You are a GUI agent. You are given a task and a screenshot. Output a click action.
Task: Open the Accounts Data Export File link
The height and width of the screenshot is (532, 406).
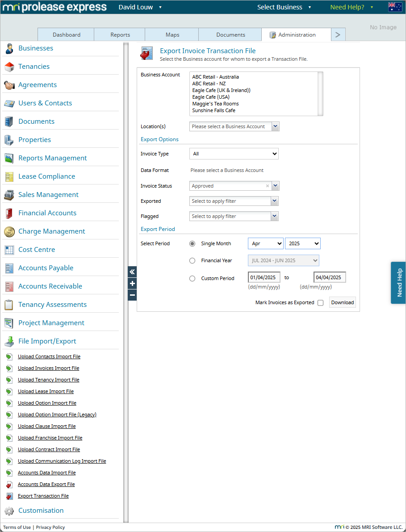tap(46, 485)
